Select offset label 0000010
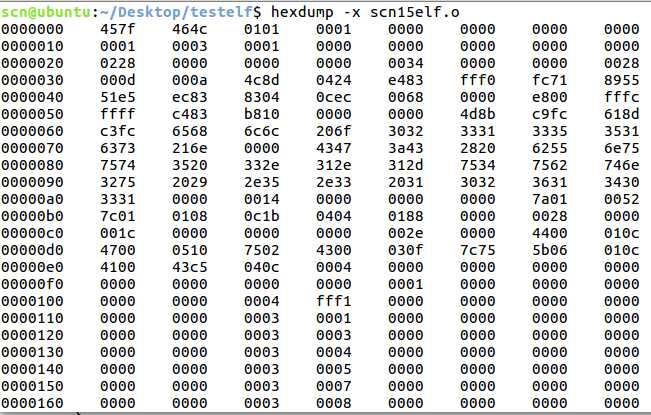The width and height of the screenshot is (651, 415). click(x=32, y=46)
